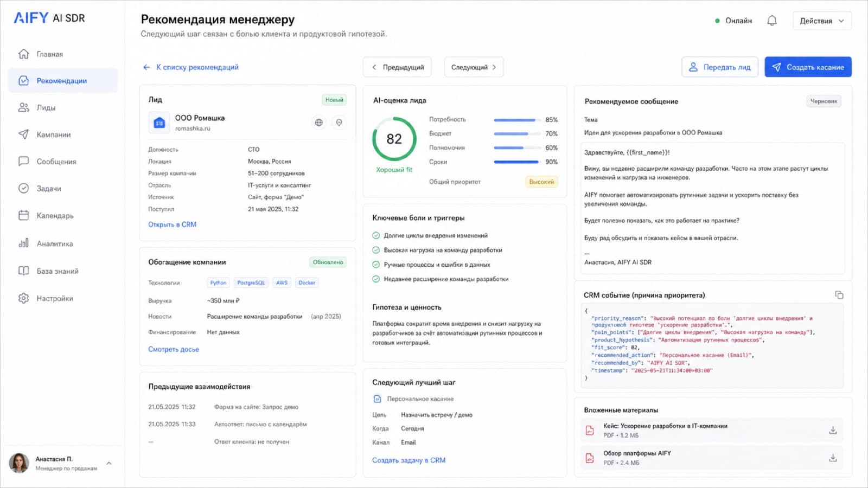Follow the Открыть в CRM link
Viewport: 868px width, 488px height.
[173, 224]
